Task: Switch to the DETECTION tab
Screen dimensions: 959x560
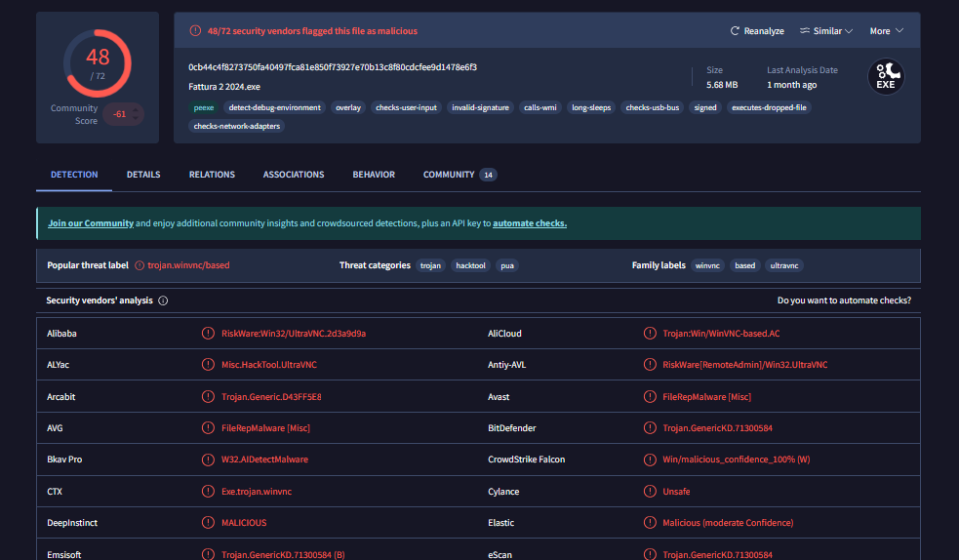Action: (x=74, y=175)
